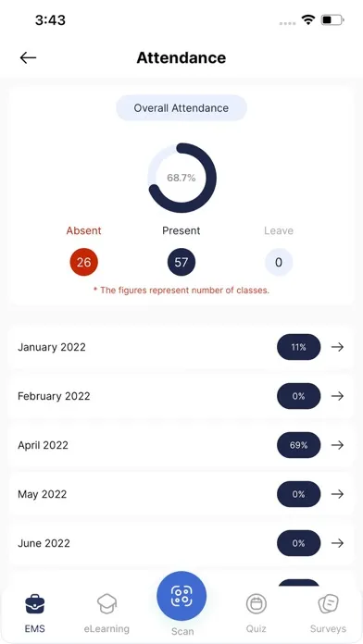Viewport: 363px width, 644px height.
Task: Tap the blue Scan button icon
Action: pyautogui.click(x=181, y=596)
